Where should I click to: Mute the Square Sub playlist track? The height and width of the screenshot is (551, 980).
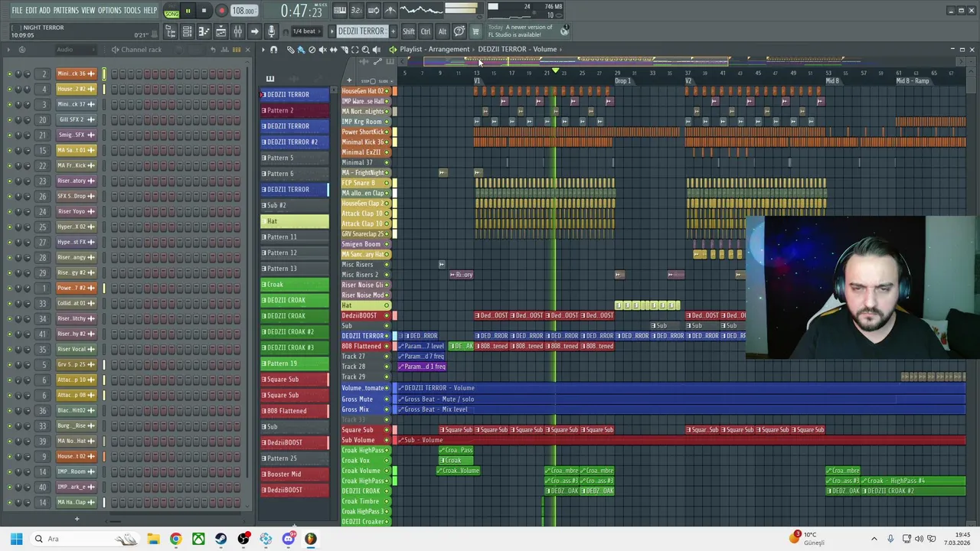click(387, 429)
